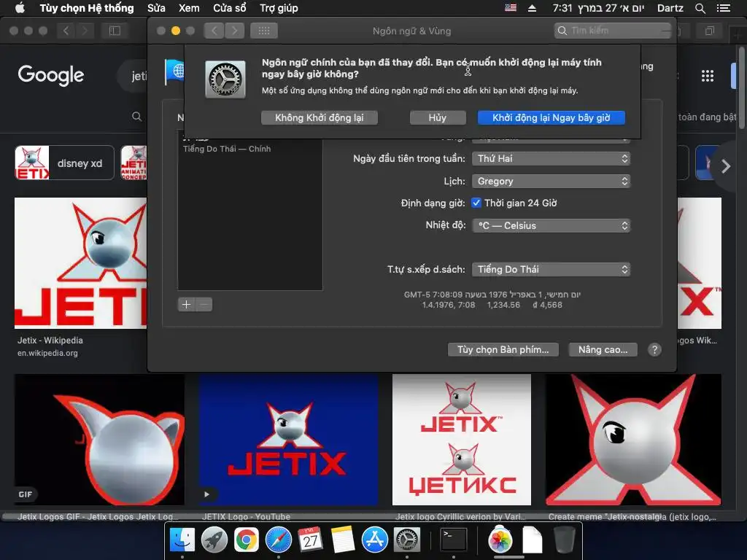Open Trash in the Dock

[x=564, y=540]
